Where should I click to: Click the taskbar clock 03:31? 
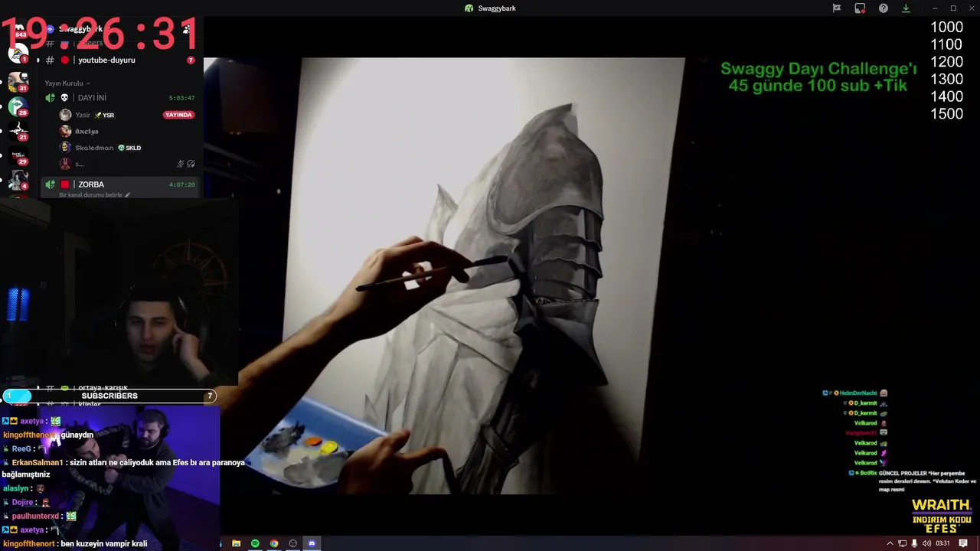click(942, 543)
